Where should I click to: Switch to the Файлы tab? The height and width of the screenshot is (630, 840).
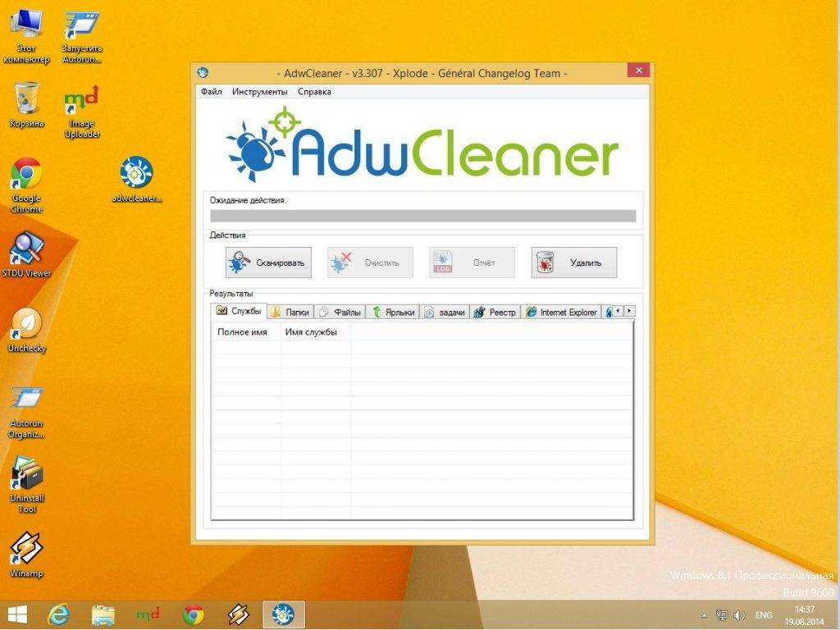click(x=340, y=312)
